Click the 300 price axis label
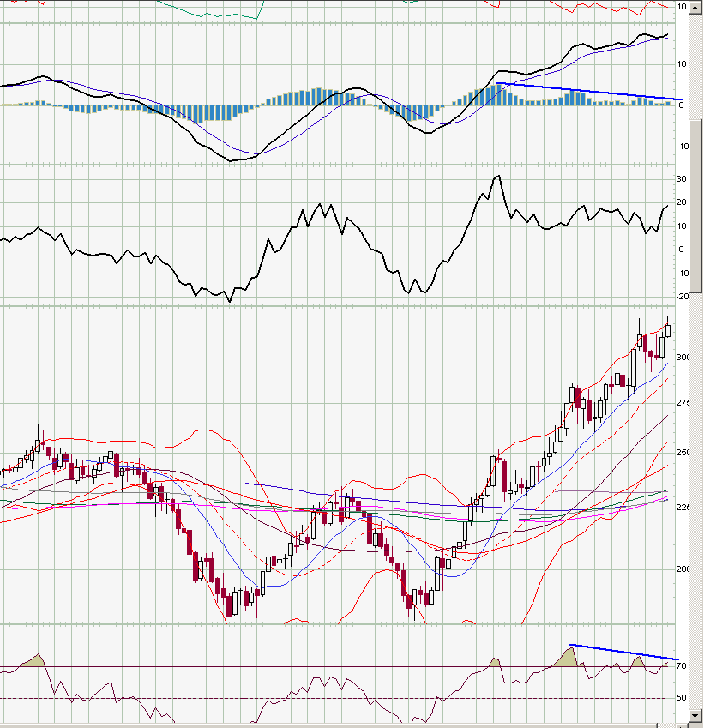 683,357
